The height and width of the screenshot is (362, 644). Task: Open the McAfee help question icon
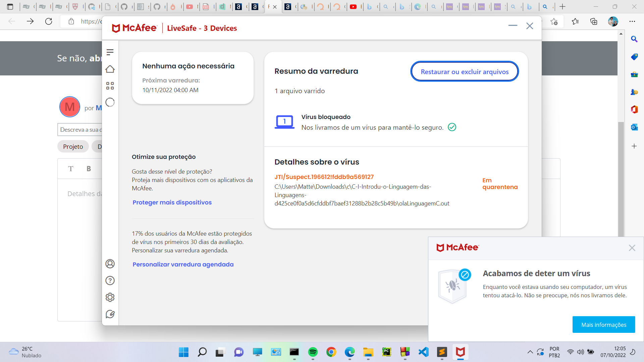pos(110,281)
